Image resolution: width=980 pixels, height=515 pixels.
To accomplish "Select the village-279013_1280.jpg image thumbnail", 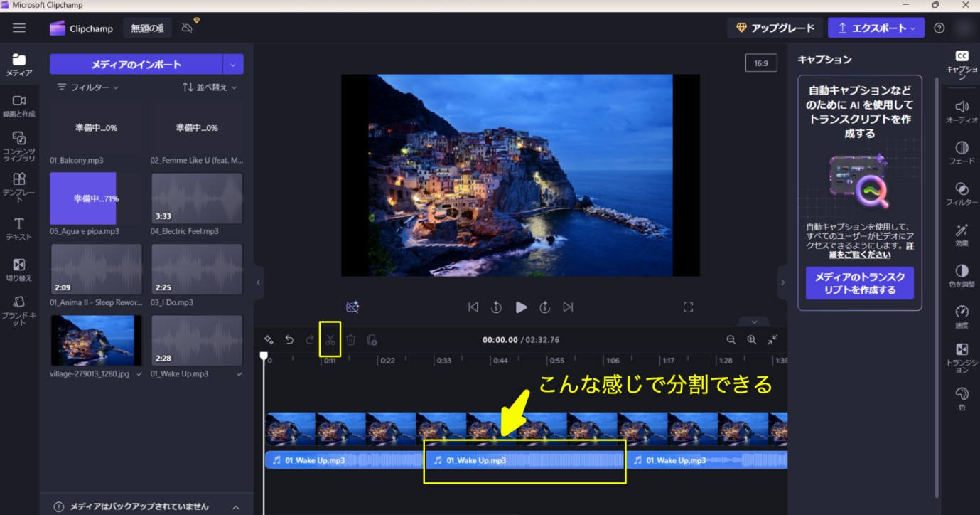I will coord(96,340).
